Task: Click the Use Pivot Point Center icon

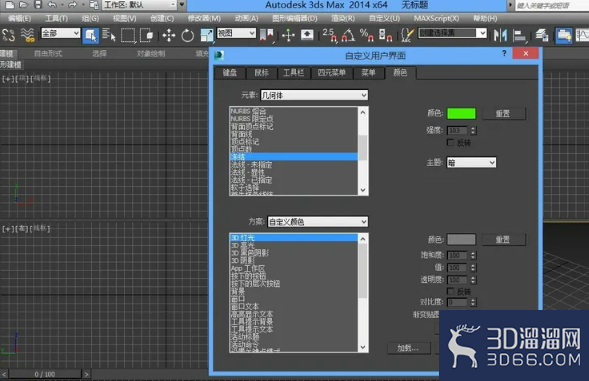Action: [267, 35]
